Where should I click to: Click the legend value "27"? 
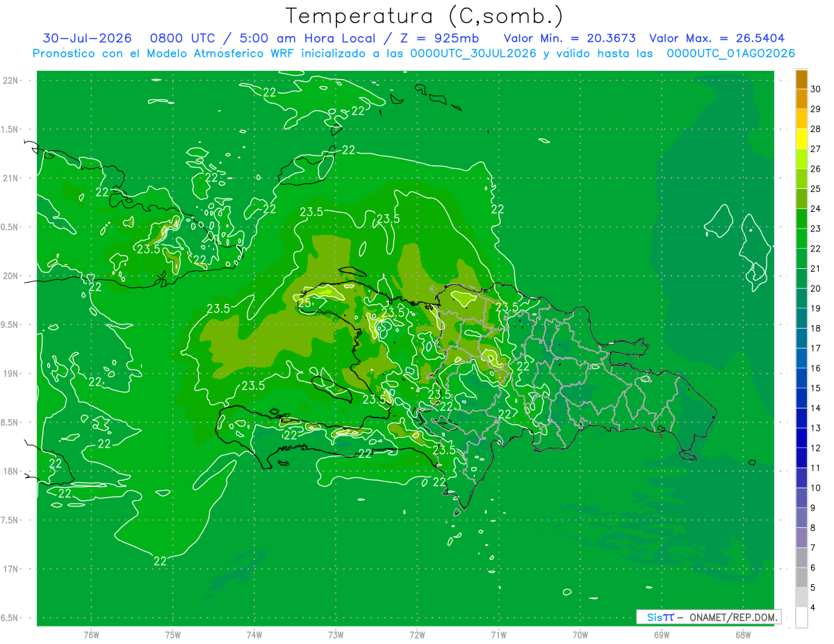tap(816, 149)
